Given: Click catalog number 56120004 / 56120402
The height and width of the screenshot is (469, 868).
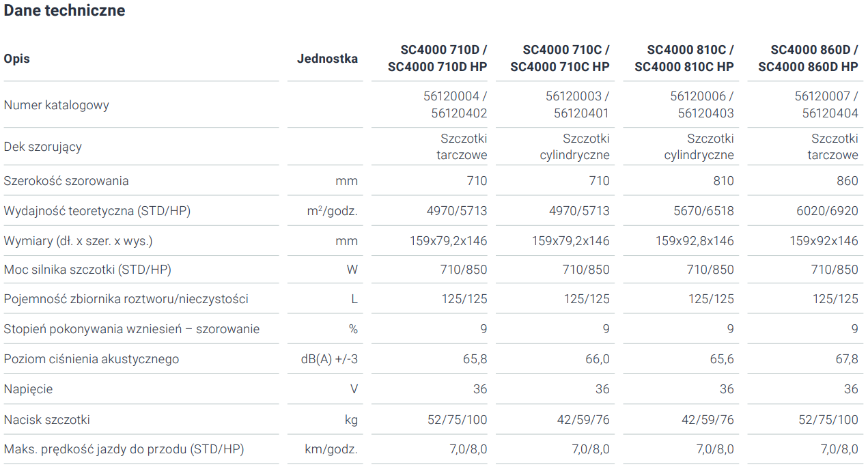Looking at the screenshot, I should click(x=456, y=105).
